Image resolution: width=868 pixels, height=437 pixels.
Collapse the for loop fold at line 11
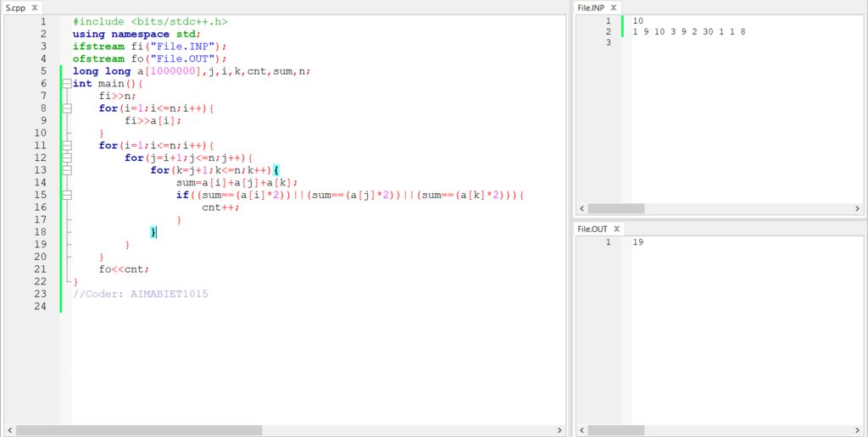67,146
